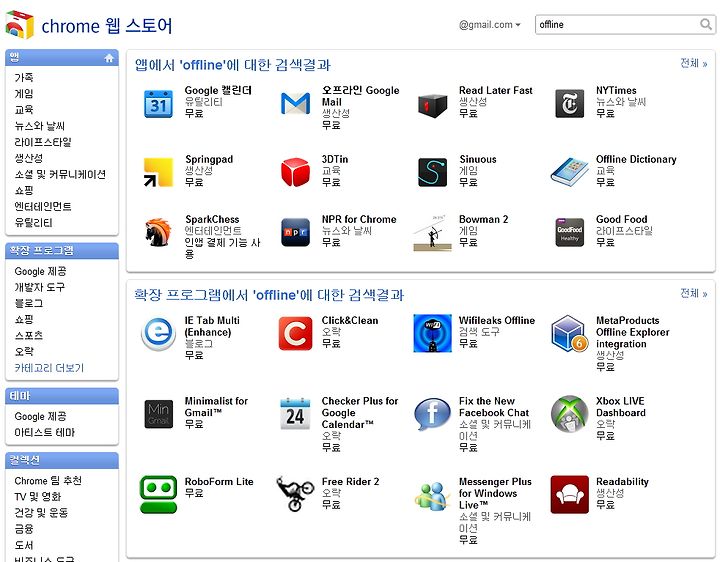Image resolution: width=720 pixels, height=562 pixels.
Task: Open the Xbox LIVE Dashboard title
Action: pos(620,407)
